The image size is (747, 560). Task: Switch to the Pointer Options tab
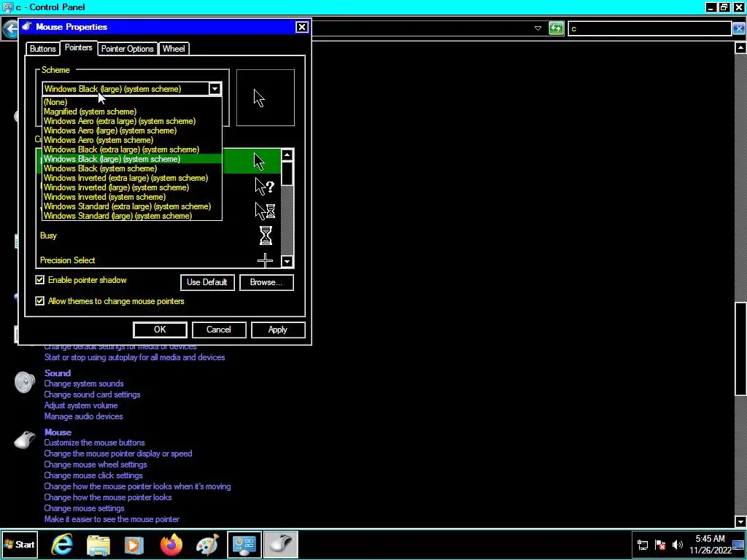[x=127, y=49]
